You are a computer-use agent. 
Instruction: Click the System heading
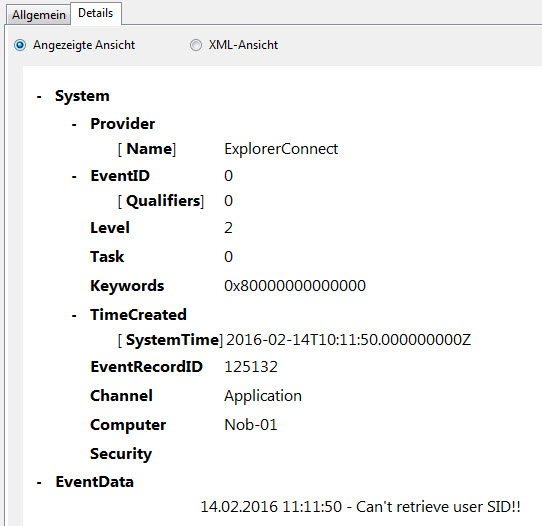pos(82,96)
